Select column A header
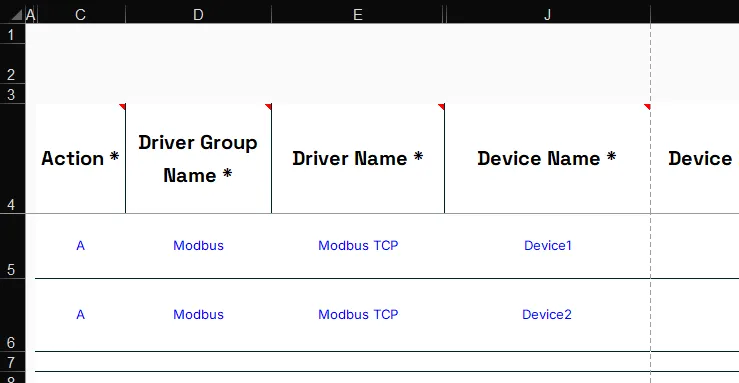 pos(31,15)
